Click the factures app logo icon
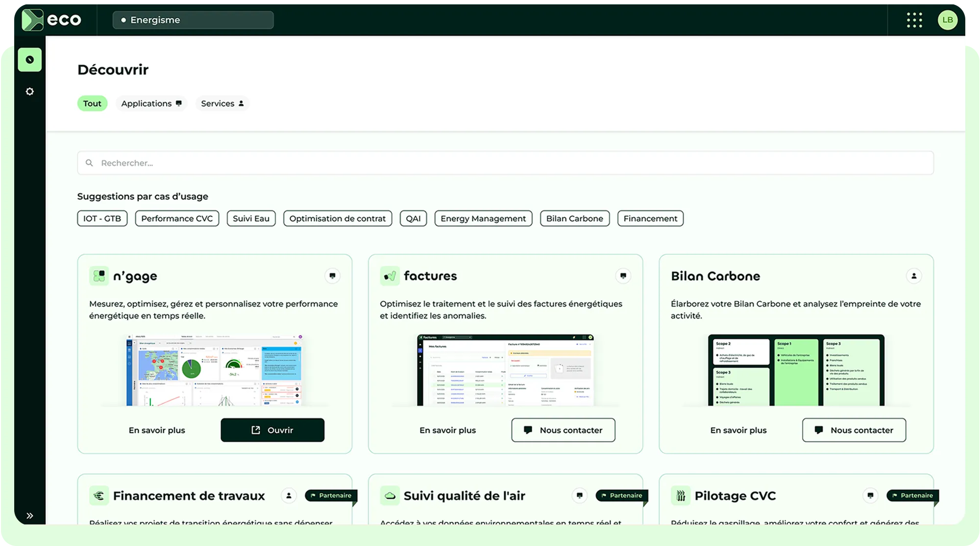 pos(390,276)
